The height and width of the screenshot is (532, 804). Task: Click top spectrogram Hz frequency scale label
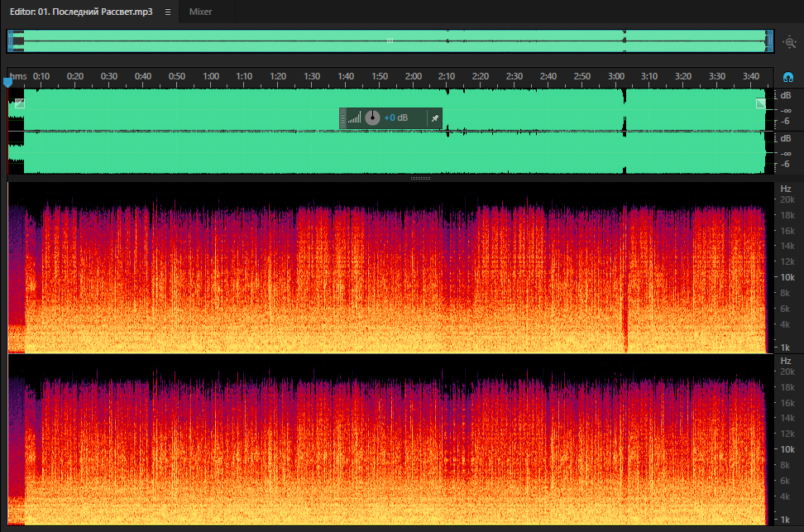click(786, 189)
